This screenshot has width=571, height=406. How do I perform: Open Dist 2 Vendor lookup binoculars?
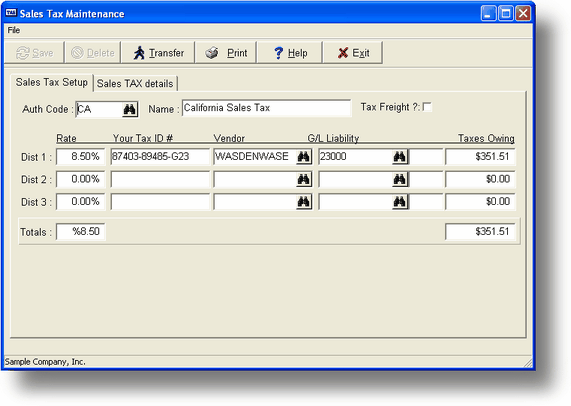pyautogui.click(x=304, y=180)
